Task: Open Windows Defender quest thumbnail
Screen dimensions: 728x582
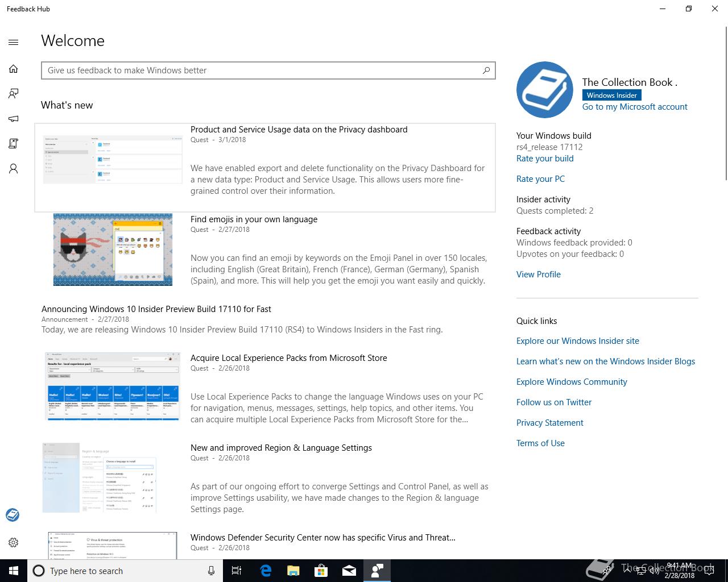Action: (x=113, y=545)
